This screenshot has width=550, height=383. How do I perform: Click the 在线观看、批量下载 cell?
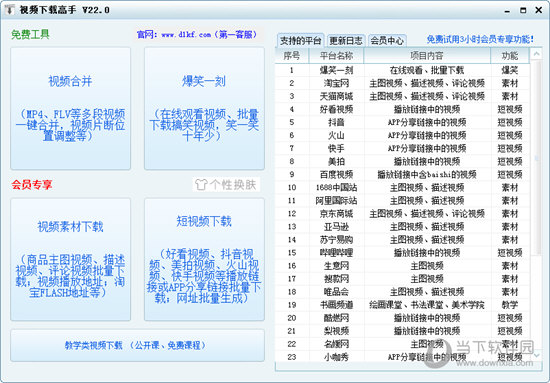pyautogui.click(x=427, y=70)
